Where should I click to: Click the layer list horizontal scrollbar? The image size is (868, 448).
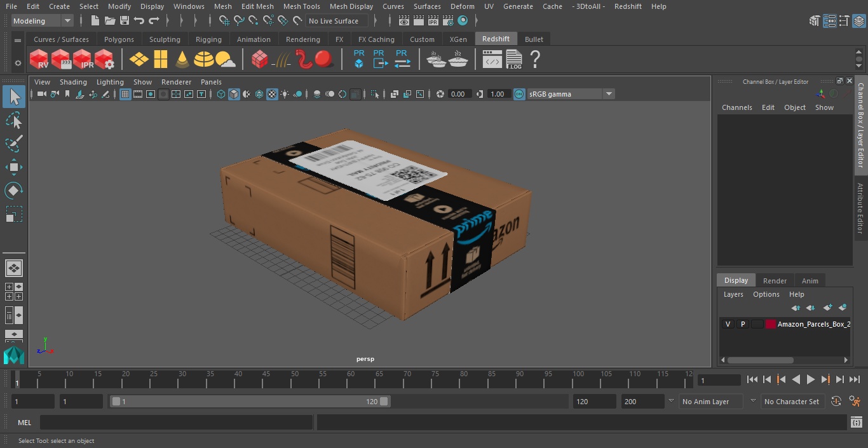[760, 360]
